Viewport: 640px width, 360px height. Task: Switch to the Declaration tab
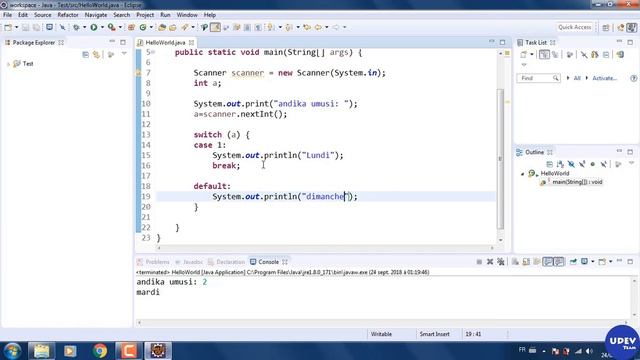click(x=227, y=262)
